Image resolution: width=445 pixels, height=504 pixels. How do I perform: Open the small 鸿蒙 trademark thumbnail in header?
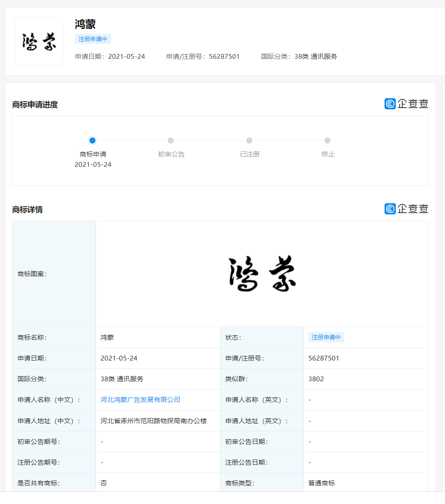click(39, 41)
